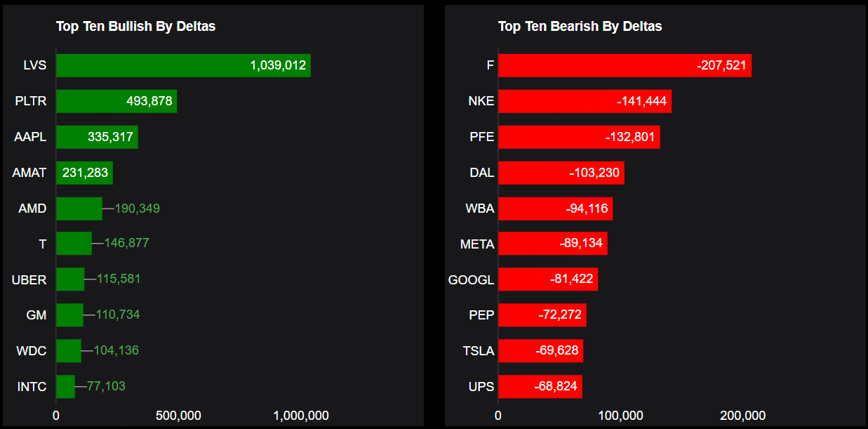Click the AMAT bar with 231,283
The height and width of the screenshot is (429, 868).
click(84, 173)
